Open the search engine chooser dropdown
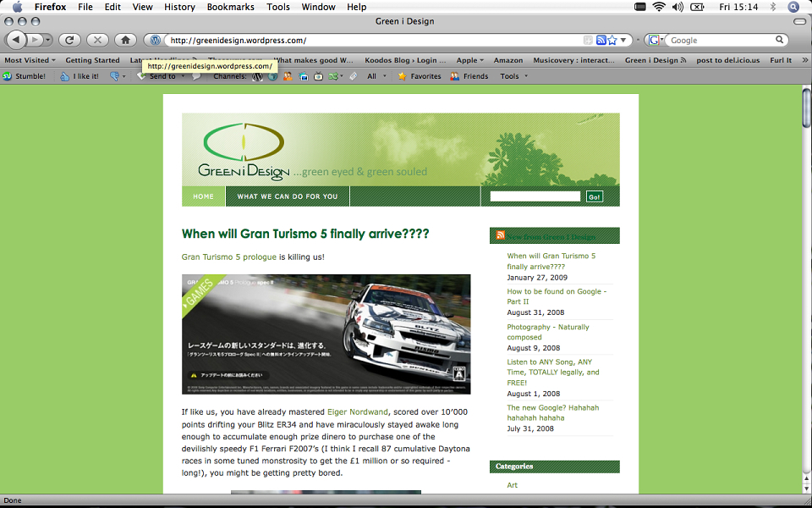The width and height of the screenshot is (812, 508). (656, 40)
